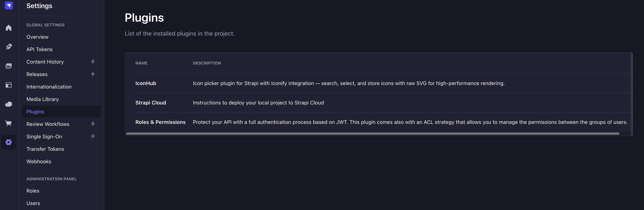Viewport: 644px width, 210px height.
Task: Open Roles under Administration Panel
Action: click(33, 191)
